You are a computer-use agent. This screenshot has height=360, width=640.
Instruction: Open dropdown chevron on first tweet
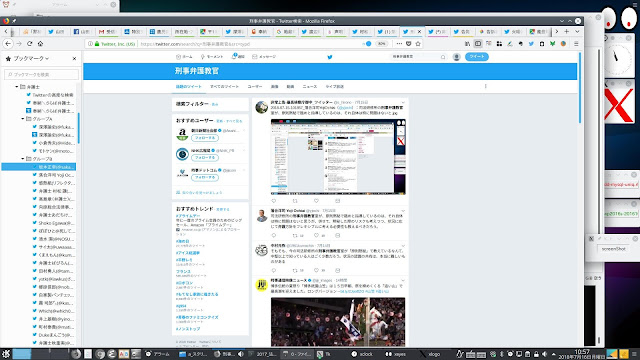click(x=403, y=102)
